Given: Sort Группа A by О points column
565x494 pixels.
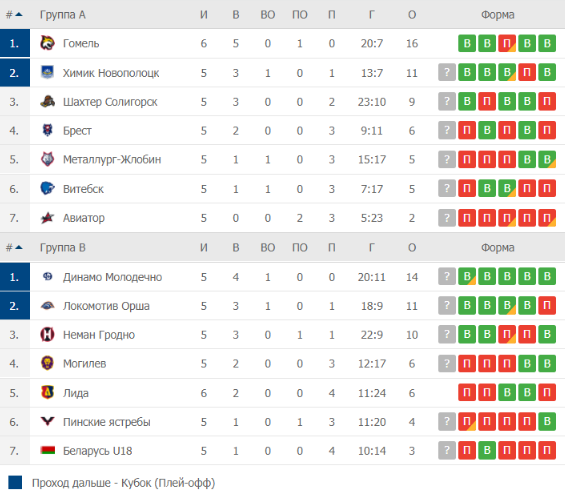Looking at the screenshot, I should [x=412, y=15].
